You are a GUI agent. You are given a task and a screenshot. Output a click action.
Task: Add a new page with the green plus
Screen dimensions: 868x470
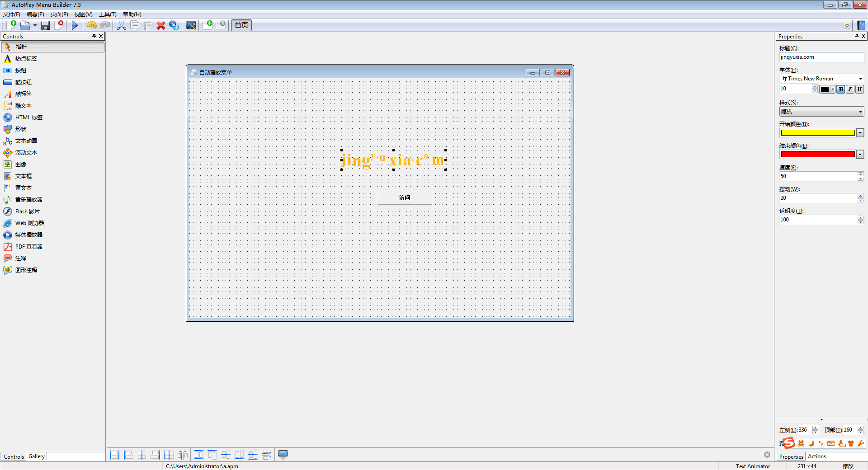point(208,25)
